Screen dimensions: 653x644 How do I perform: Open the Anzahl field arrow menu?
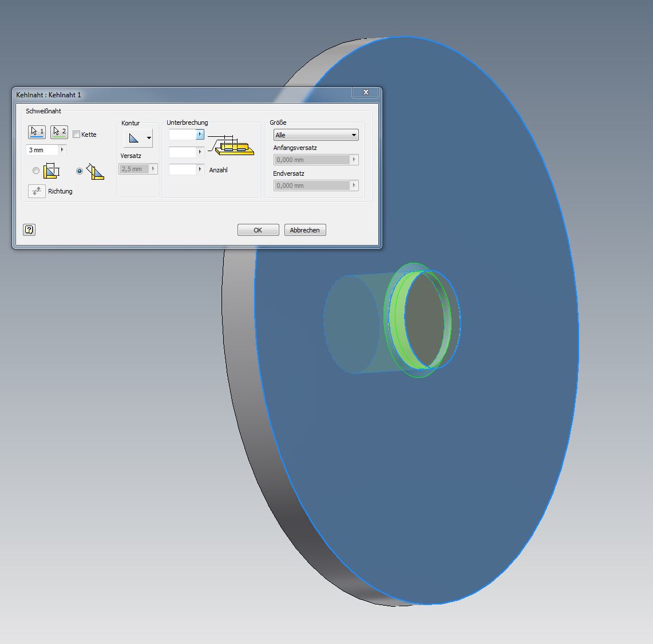pos(200,169)
